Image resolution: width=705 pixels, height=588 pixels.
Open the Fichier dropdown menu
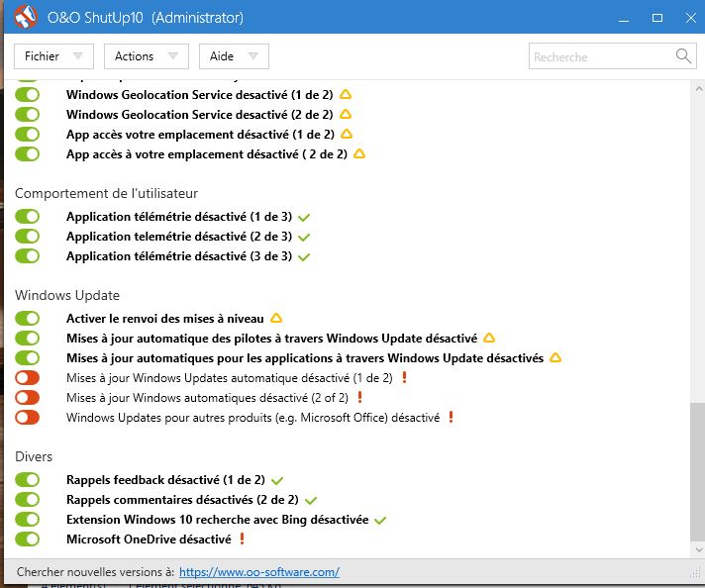pos(53,56)
